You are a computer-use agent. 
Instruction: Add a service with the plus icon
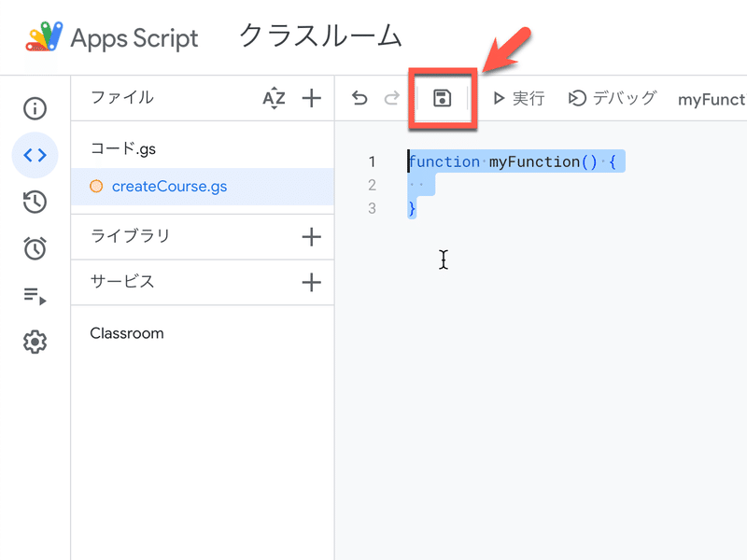[x=311, y=282]
